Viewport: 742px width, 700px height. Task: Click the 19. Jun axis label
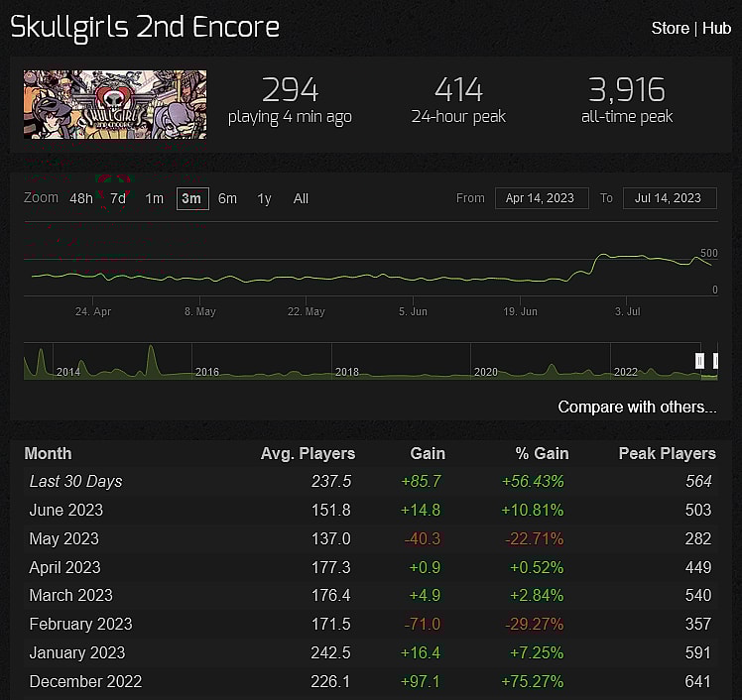click(520, 311)
